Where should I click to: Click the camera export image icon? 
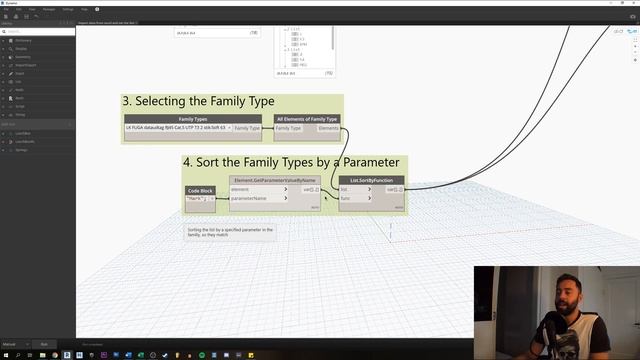633,17
